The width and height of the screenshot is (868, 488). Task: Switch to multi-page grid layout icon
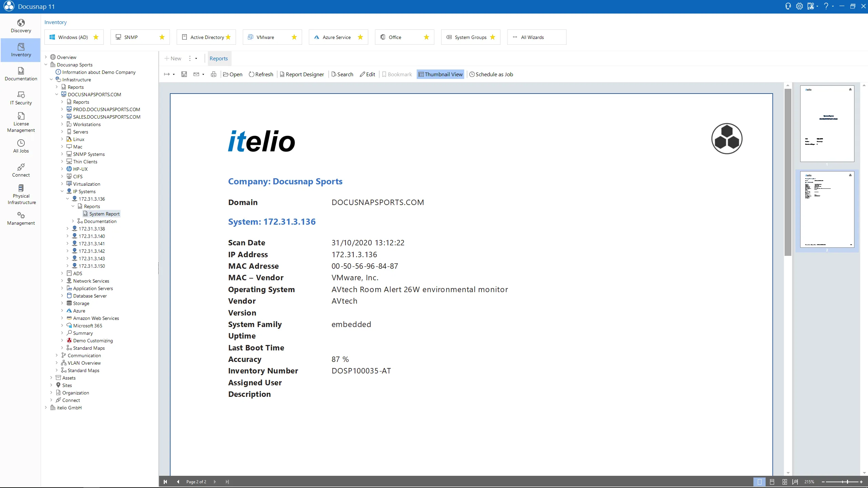785,482
